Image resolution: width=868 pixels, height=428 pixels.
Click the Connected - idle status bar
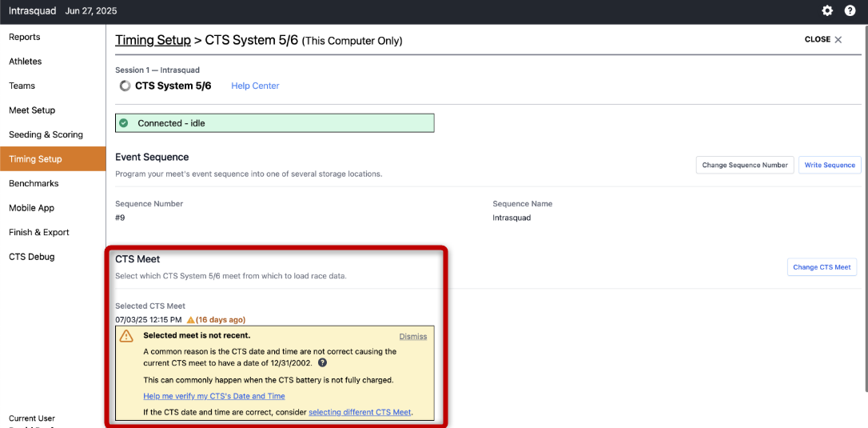[275, 123]
